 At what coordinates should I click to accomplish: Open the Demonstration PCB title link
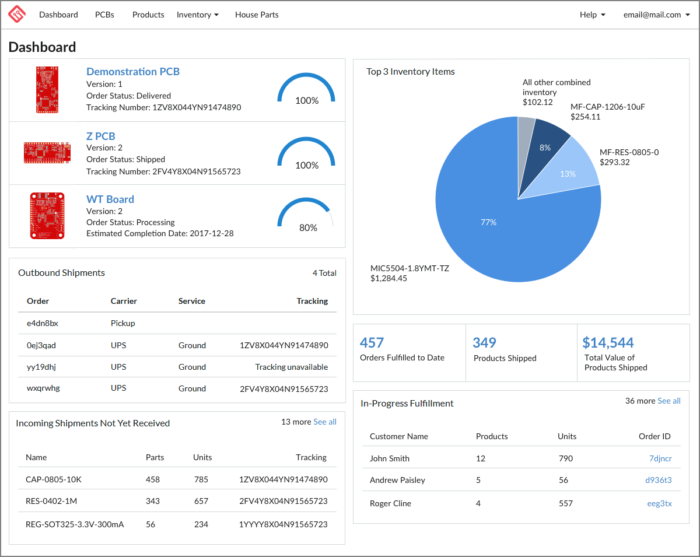point(134,72)
